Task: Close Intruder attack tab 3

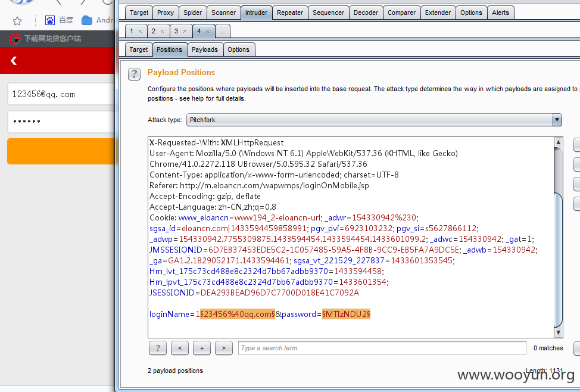Action: pos(185,32)
